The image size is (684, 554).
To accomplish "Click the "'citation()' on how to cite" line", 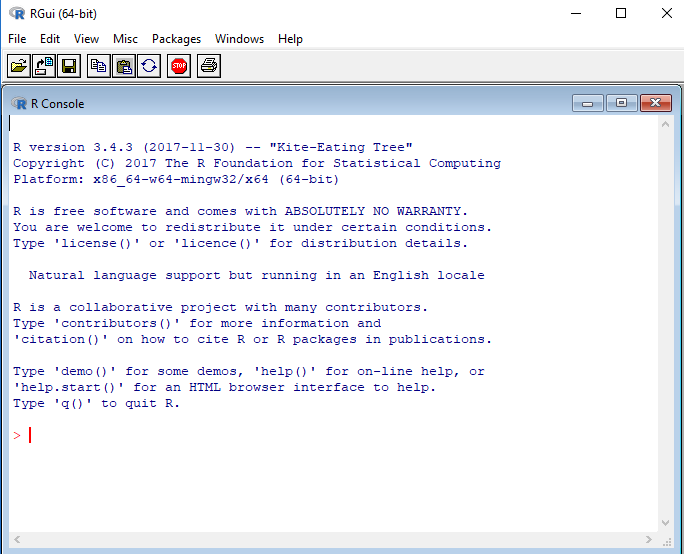I will 252,339.
